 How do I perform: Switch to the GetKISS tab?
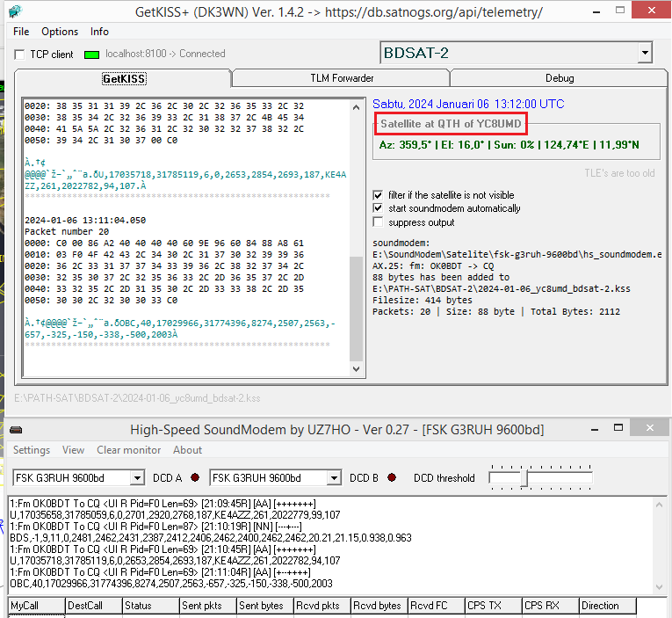[124, 78]
